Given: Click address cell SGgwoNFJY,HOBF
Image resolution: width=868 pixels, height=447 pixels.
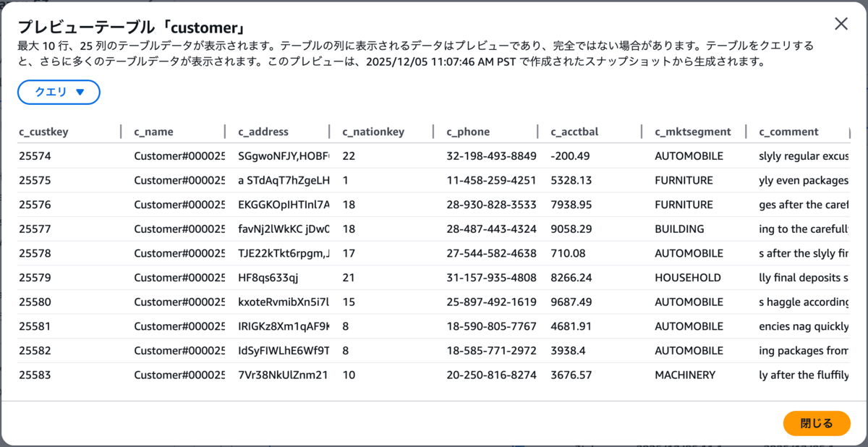Looking at the screenshot, I should point(284,156).
